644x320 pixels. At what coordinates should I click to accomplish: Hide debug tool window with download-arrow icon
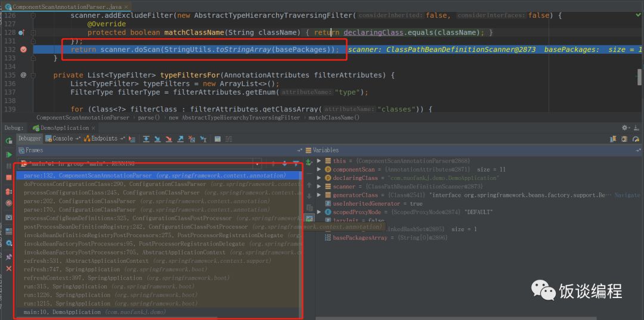[x=636, y=128]
